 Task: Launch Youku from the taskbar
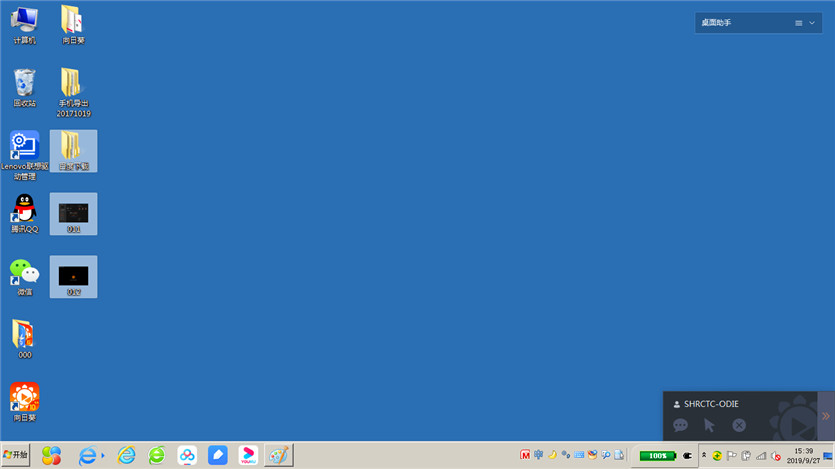249,455
